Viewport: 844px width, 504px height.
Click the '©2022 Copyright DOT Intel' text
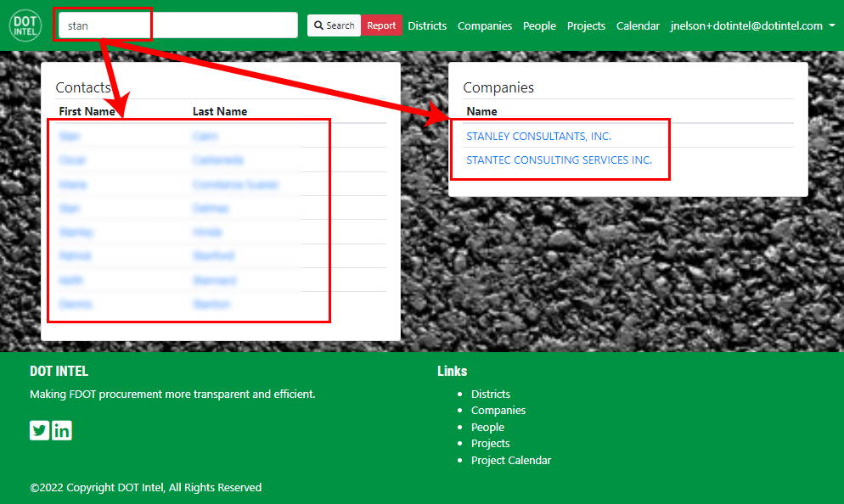click(x=145, y=487)
